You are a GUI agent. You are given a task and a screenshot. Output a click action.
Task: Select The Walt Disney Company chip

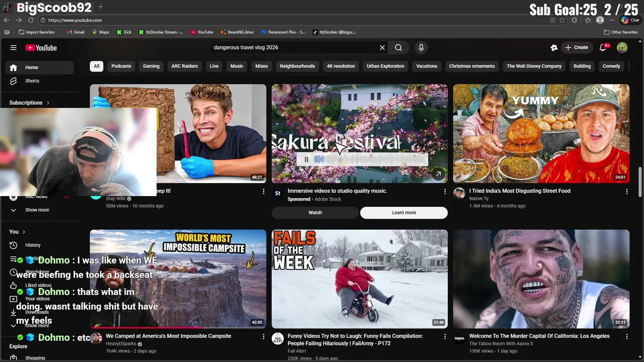(534, 66)
